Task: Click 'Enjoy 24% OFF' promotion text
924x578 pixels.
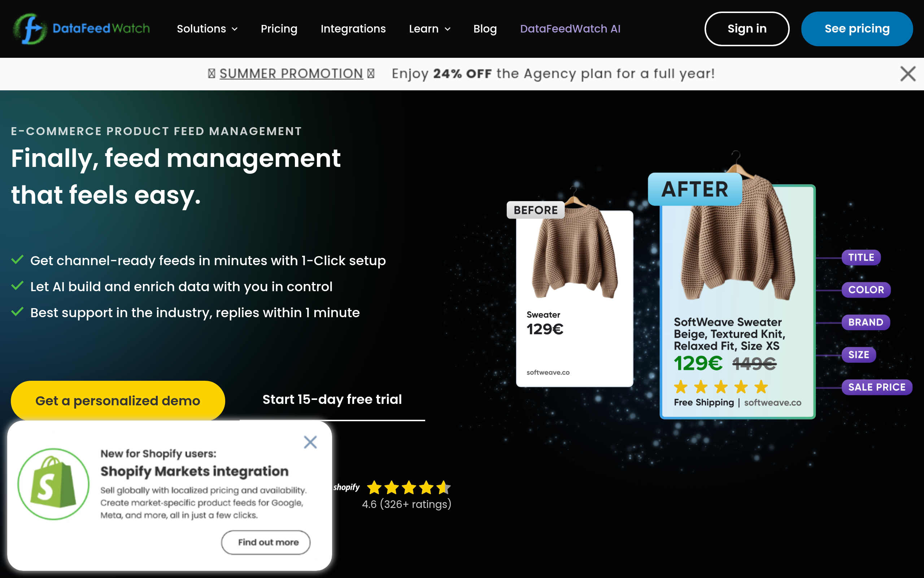Action: (553, 73)
